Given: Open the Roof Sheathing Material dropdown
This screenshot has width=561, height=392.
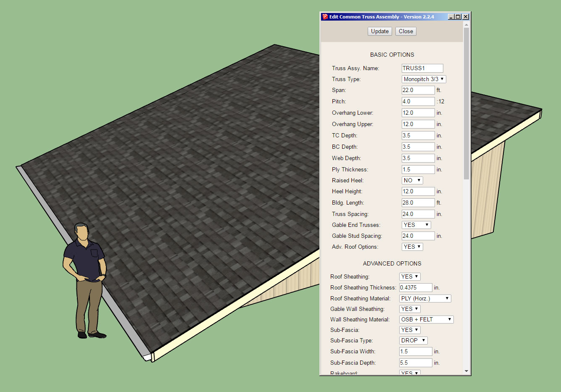Looking at the screenshot, I should click(425, 298).
